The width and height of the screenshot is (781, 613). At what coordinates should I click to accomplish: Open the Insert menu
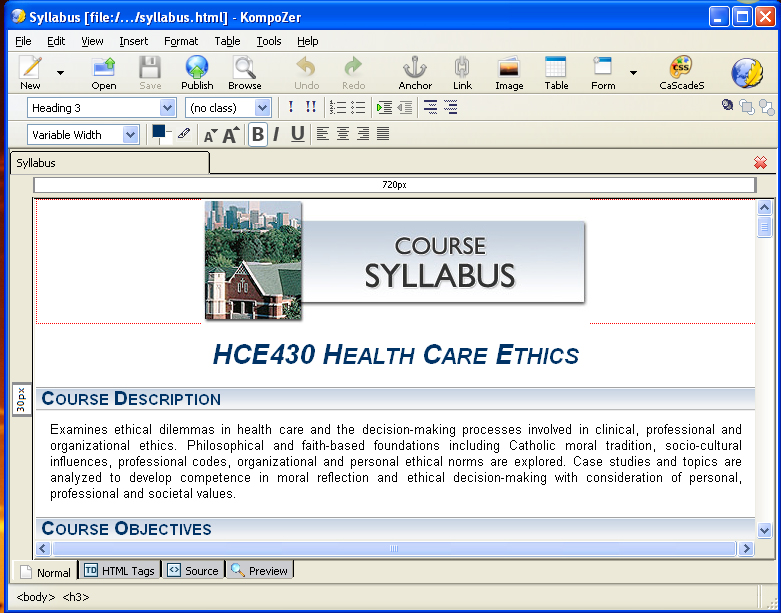[x=133, y=41]
